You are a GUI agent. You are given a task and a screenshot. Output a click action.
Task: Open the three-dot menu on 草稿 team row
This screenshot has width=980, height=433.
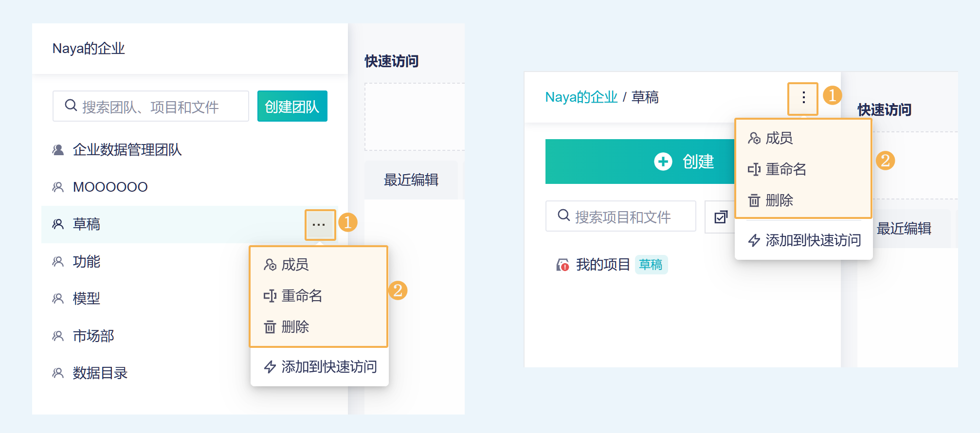(319, 225)
